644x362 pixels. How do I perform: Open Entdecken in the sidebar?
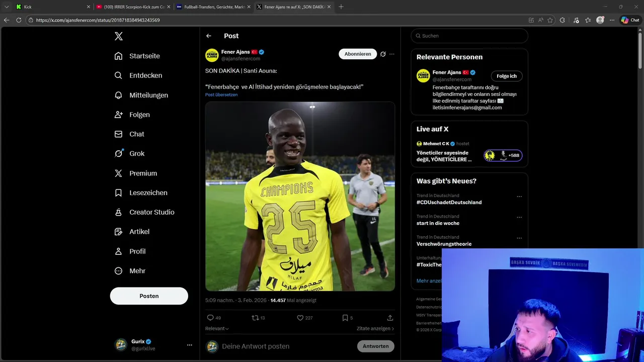pos(138,75)
